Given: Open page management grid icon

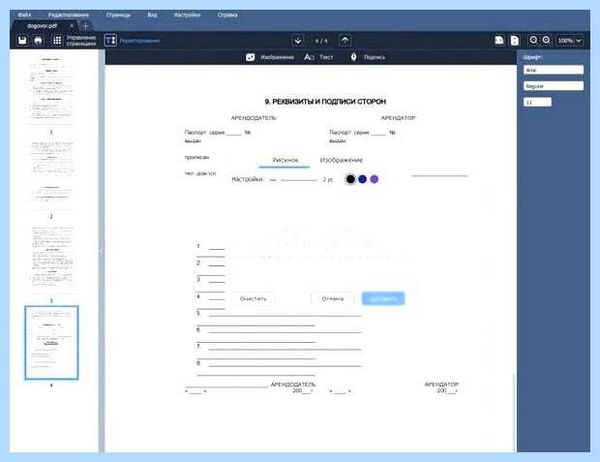Looking at the screenshot, I should pyautogui.click(x=57, y=40).
